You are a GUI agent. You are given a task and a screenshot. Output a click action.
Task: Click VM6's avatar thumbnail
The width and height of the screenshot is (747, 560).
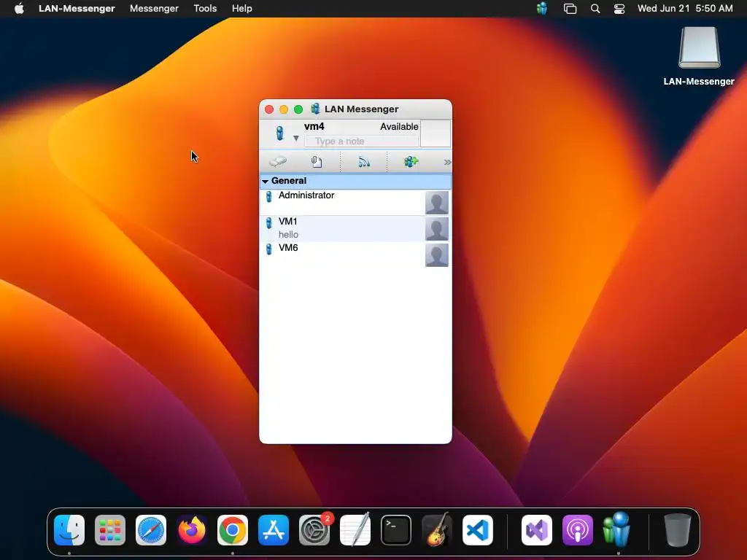pos(436,254)
